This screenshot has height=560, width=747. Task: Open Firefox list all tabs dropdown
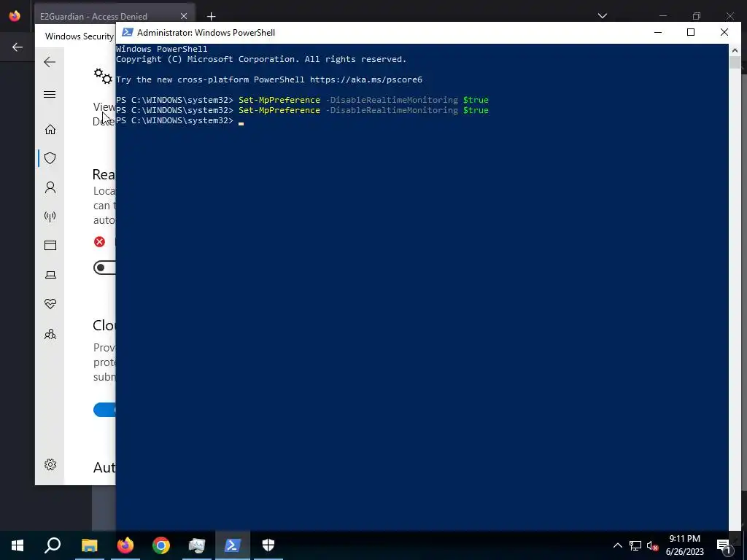tap(602, 16)
